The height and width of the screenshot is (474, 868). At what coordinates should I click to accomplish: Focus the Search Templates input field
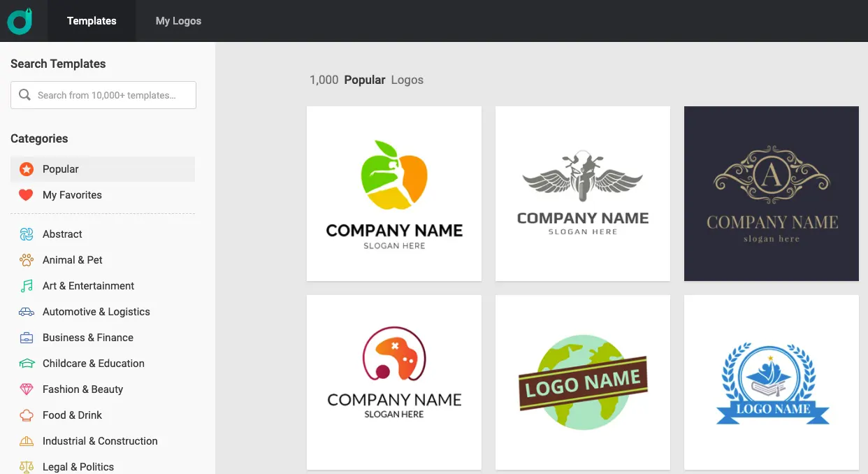tap(103, 95)
